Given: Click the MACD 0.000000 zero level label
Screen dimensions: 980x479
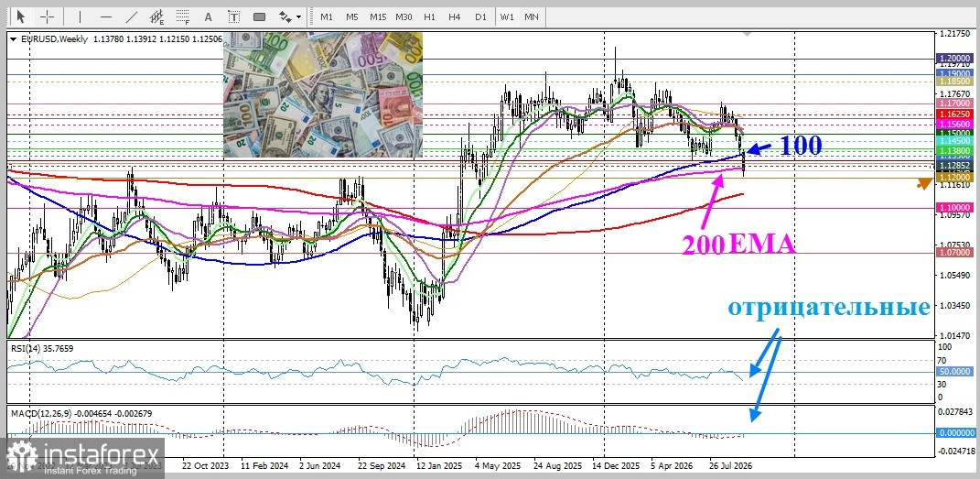Looking at the screenshot, I should pos(955,432).
